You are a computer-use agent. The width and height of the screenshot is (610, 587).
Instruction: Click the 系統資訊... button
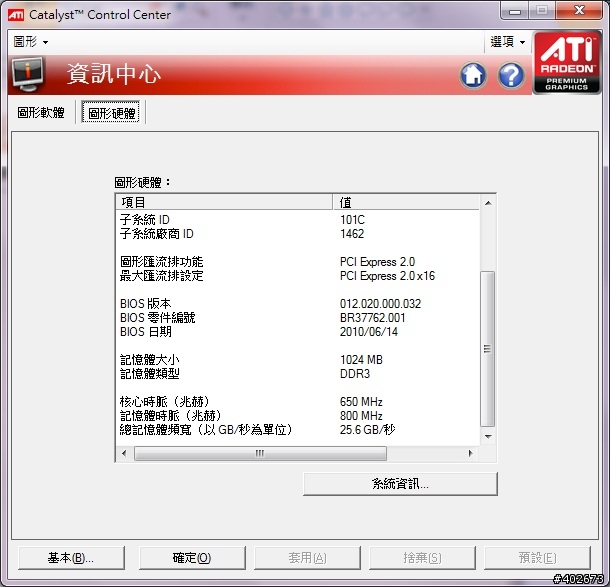pos(400,484)
